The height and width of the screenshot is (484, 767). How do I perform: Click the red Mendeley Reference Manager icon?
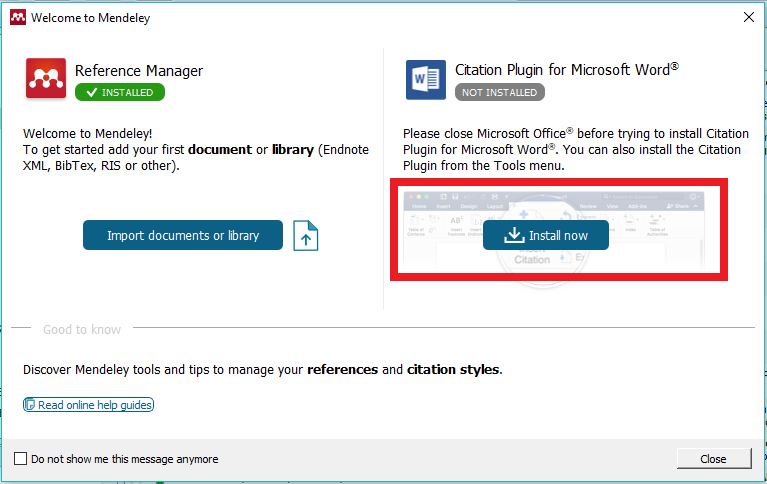click(46, 78)
